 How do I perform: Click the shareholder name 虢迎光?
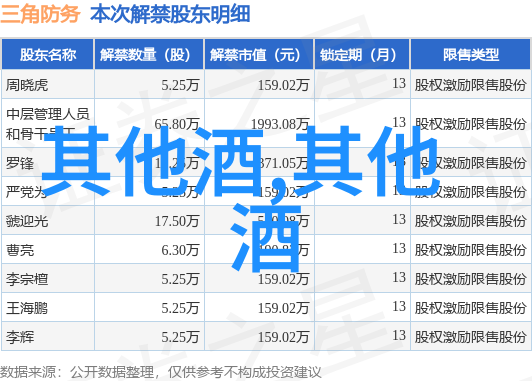tap(27, 221)
